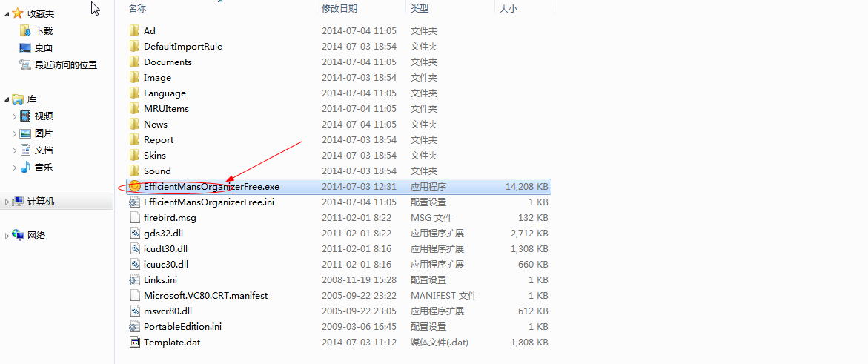Expand the Computer (计算机) node arrow
This screenshot has width=868, height=364.
click(7, 202)
